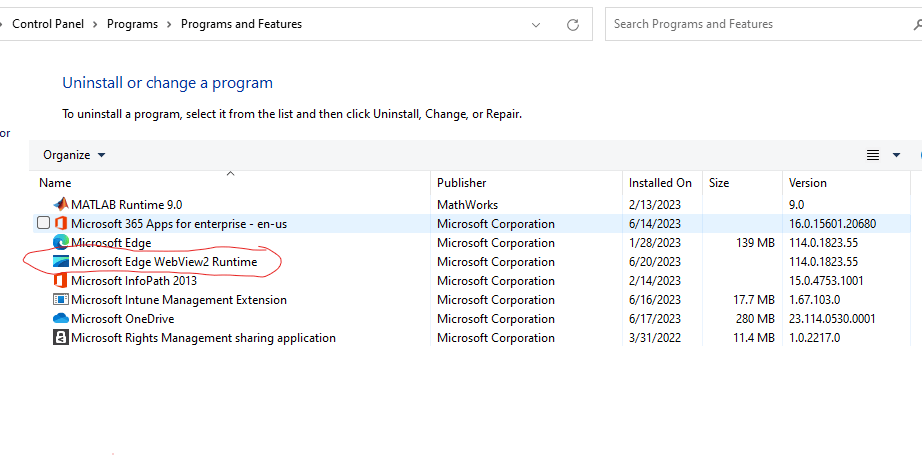
Task: Sort by the Installed On column
Action: pyautogui.click(x=660, y=183)
